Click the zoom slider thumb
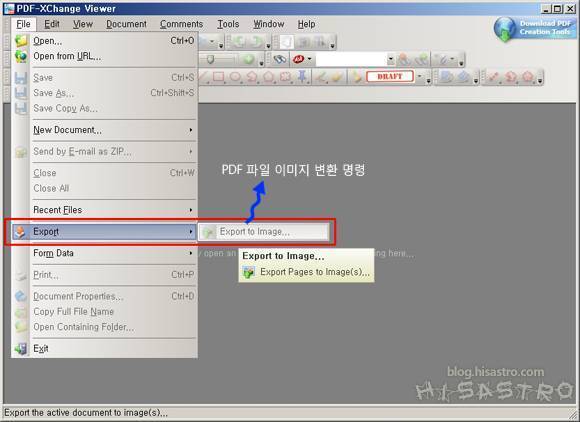580x422 pixels. coord(210,59)
